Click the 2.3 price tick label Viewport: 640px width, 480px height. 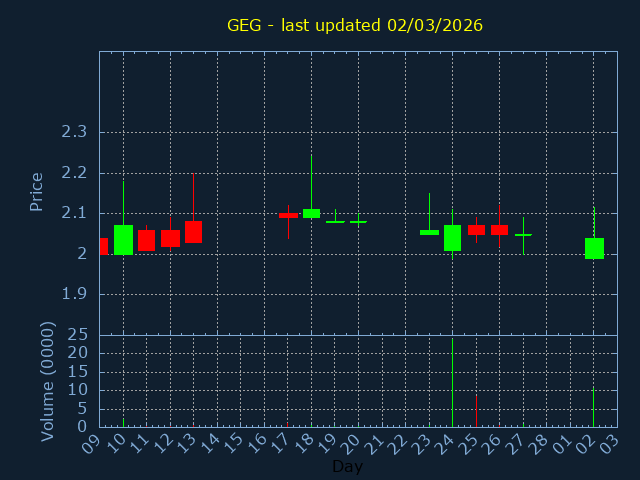pyautogui.click(x=74, y=132)
